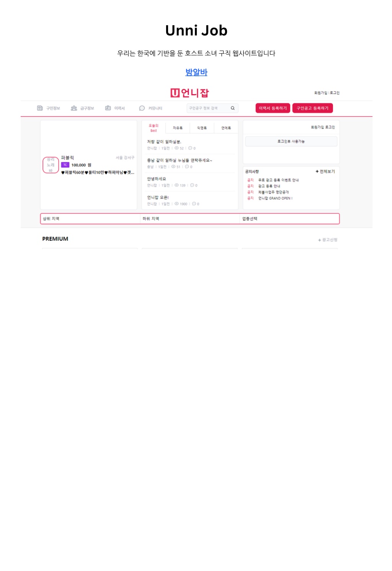392x571 pixels.
Task: Click the 로그인후 사용가능 button
Action: point(291,141)
